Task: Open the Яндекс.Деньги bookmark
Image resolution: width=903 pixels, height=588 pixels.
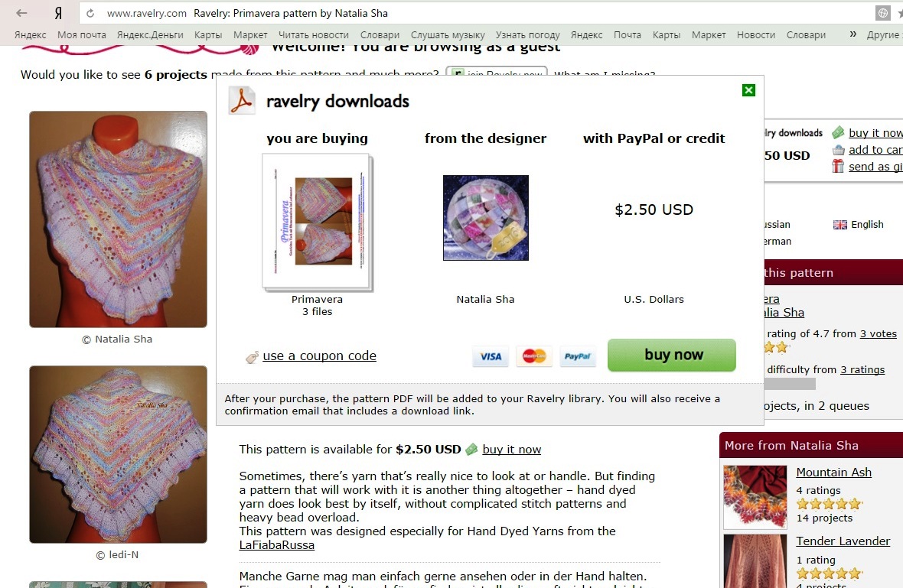Action: click(x=150, y=35)
